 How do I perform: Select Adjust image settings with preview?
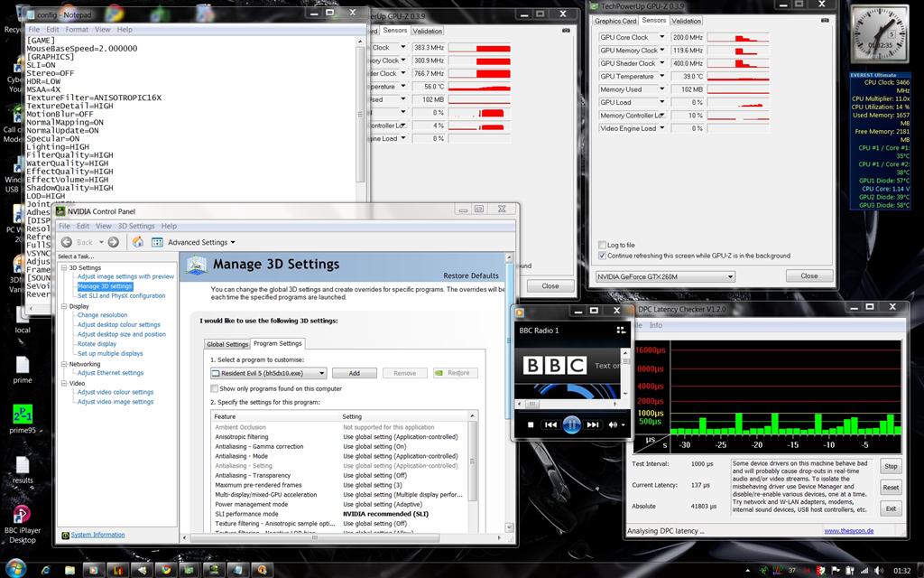(x=125, y=276)
